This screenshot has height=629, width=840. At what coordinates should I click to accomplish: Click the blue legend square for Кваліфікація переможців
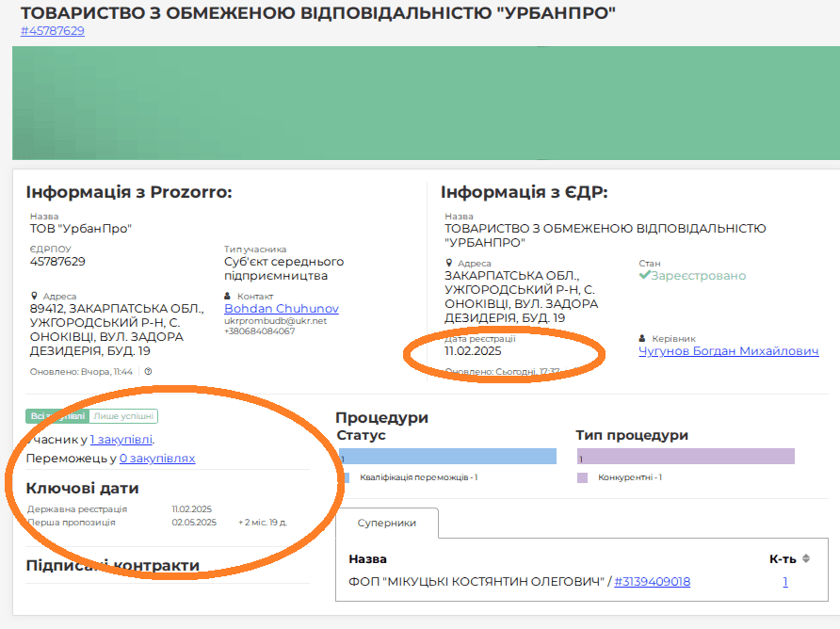tap(345, 477)
